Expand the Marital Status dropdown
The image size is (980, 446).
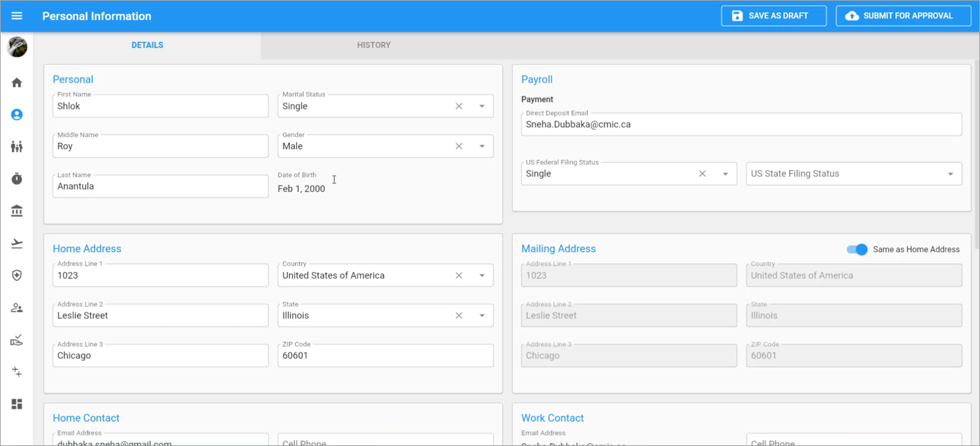coord(481,106)
